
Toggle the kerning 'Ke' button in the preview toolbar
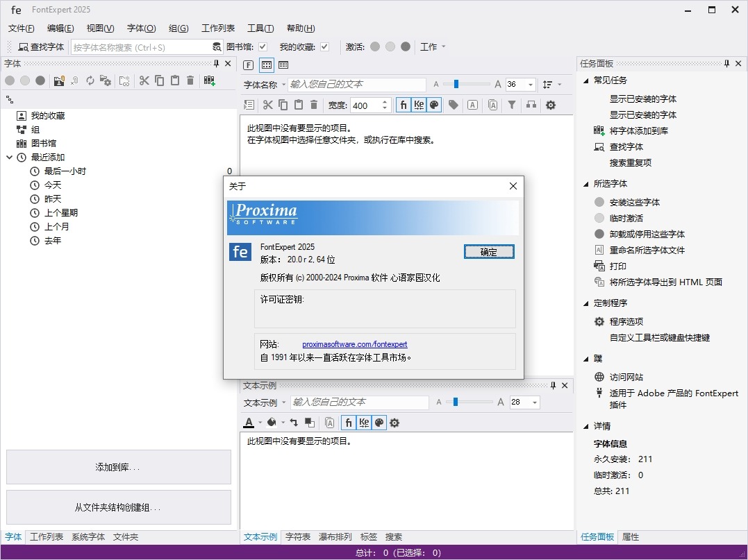(x=419, y=105)
